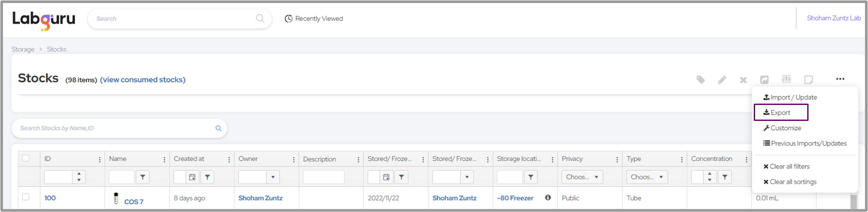Open the view consumed stocks link
Screen dimensions: 868x212
coord(143,79)
